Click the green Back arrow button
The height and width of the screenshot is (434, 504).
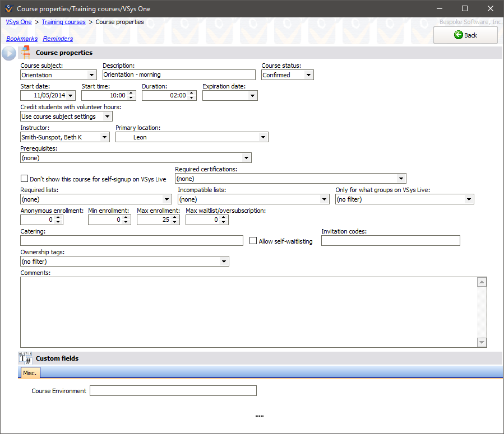click(x=465, y=35)
